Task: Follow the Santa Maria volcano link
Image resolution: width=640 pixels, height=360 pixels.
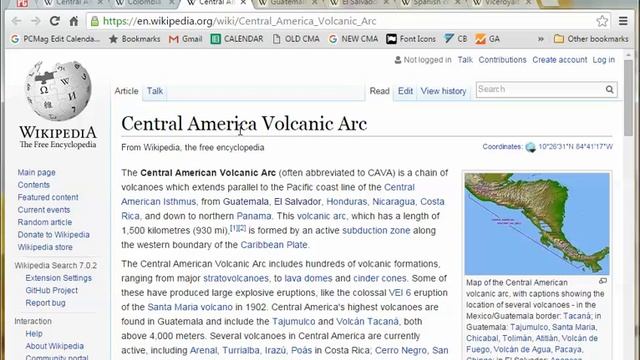Action: tap(190, 307)
